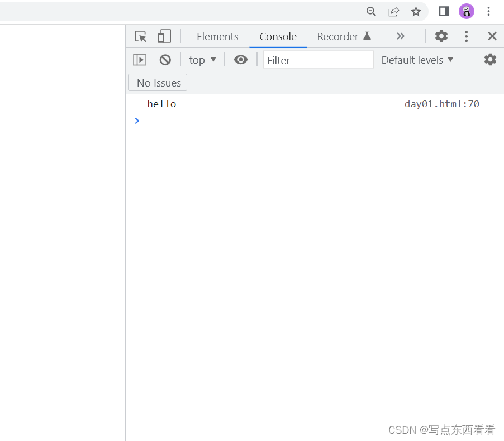Viewport: 504px width, 441px height.
Task: Toggle the device toolbar emulation
Action: click(164, 36)
